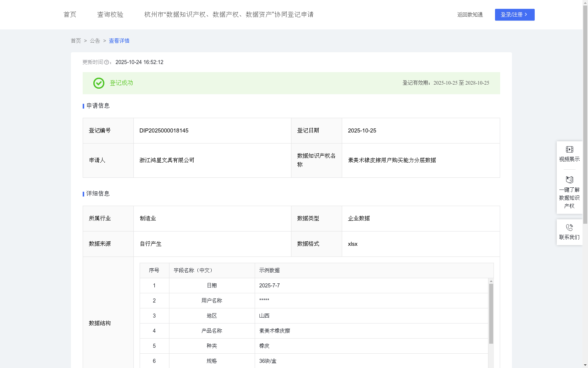
Task: Click the 日期 field name cell
Action: (212, 286)
